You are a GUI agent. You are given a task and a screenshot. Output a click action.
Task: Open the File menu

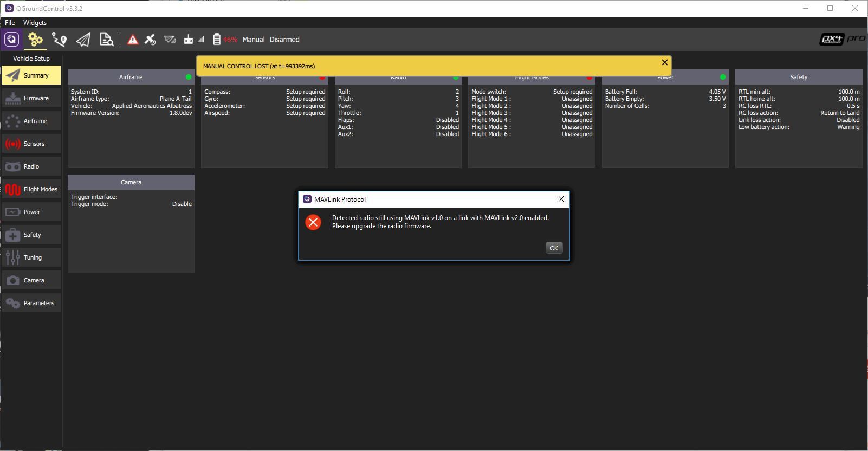tap(10, 23)
